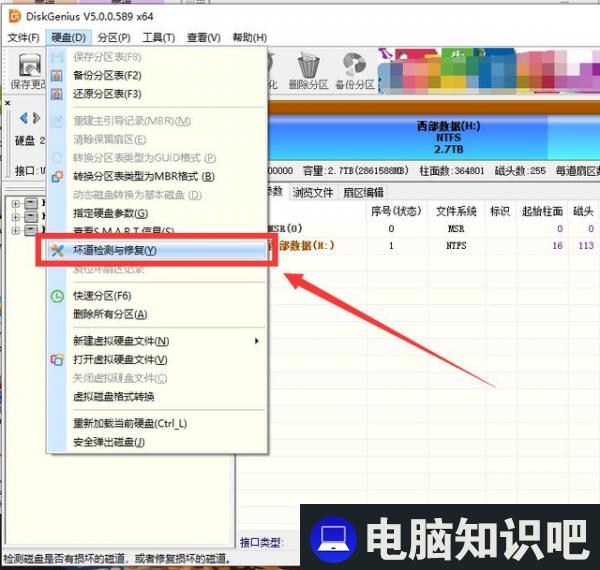The image size is (600, 570).
Task: Select 坏道检测与修复(Y) menu entry
Action: point(157,251)
